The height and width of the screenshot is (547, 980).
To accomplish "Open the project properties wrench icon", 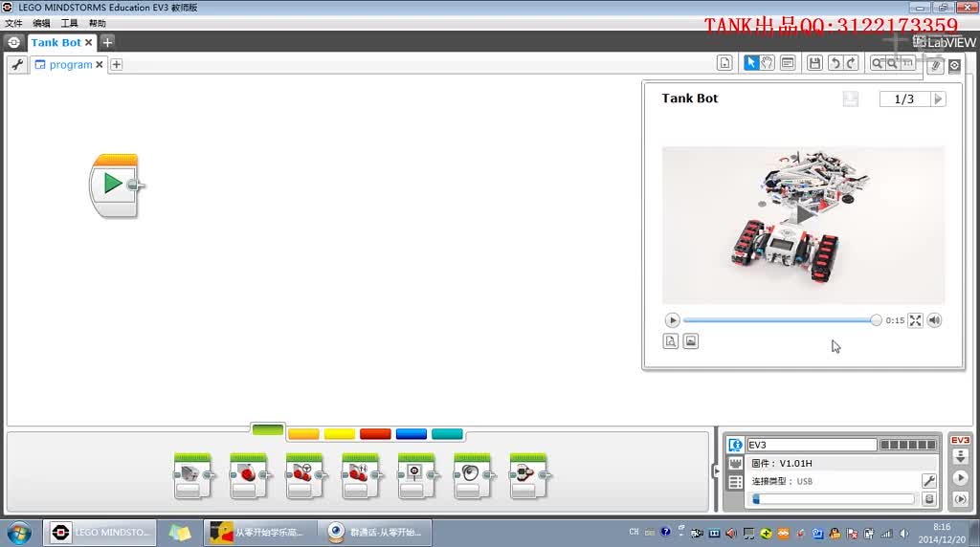I will coord(17,64).
